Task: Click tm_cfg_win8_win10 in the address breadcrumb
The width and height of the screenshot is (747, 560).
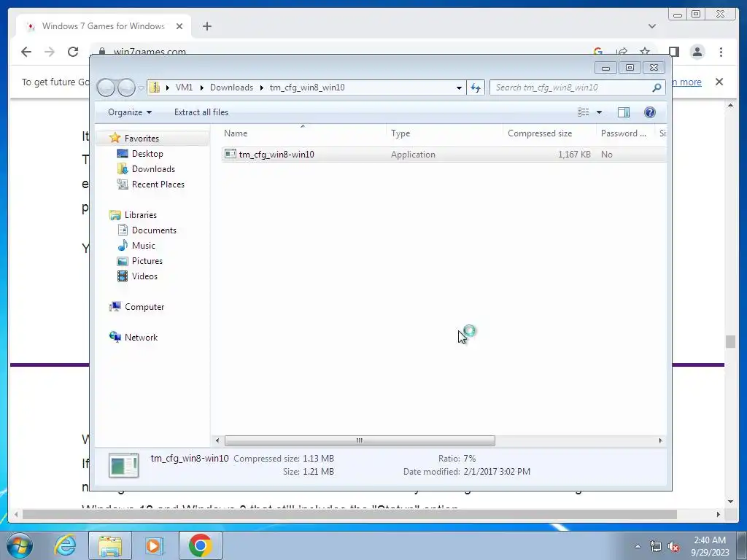Action: (x=307, y=87)
